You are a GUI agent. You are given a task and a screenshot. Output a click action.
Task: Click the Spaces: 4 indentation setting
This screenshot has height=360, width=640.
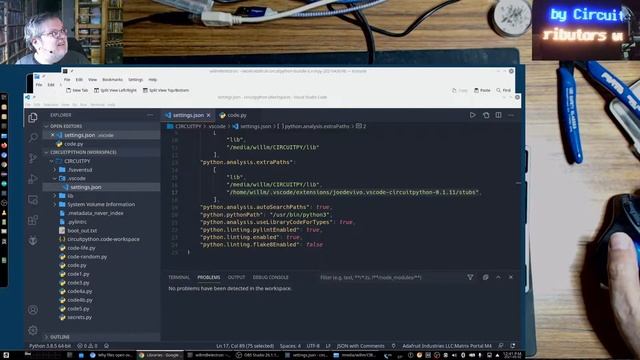tap(290, 346)
